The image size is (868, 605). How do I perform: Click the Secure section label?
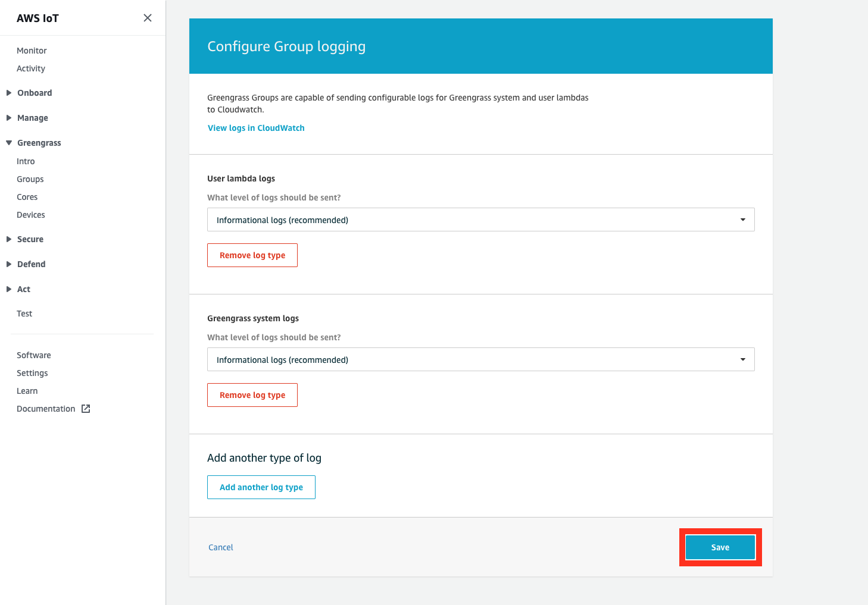coord(30,239)
